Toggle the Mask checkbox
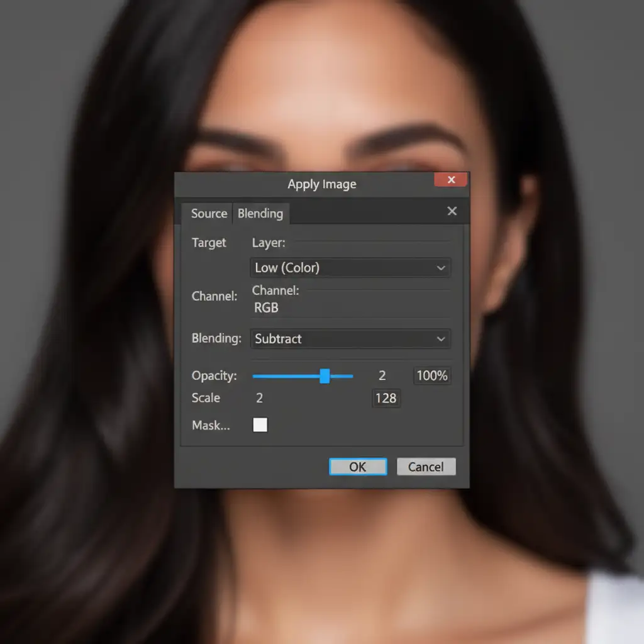Image resolution: width=644 pixels, height=644 pixels. click(x=260, y=425)
